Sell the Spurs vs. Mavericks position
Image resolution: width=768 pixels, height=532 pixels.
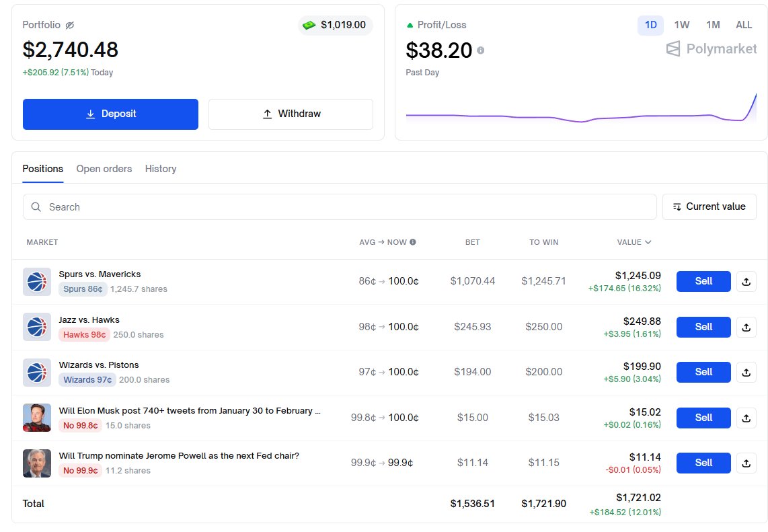703,282
